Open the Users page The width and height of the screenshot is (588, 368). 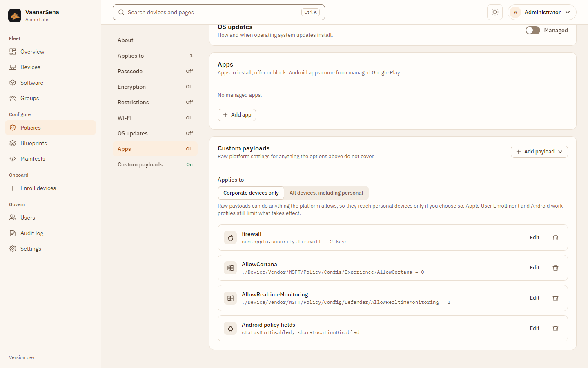pyautogui.click(x=50, y=218)
